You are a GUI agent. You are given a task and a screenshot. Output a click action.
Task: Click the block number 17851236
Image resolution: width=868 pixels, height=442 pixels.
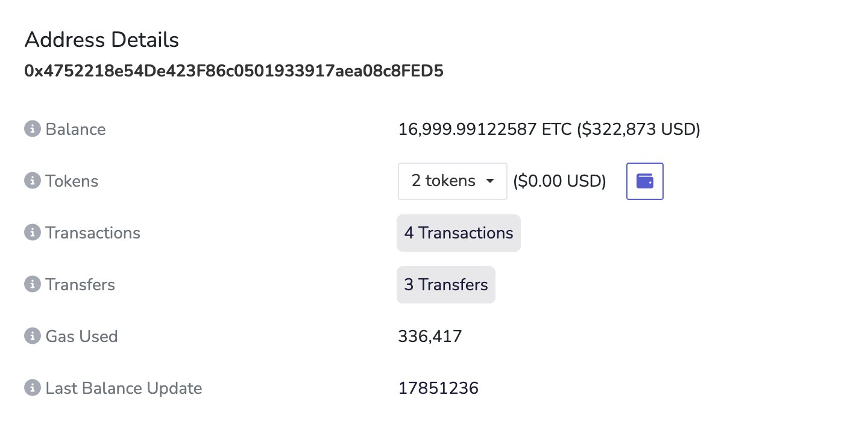point(438,388)
